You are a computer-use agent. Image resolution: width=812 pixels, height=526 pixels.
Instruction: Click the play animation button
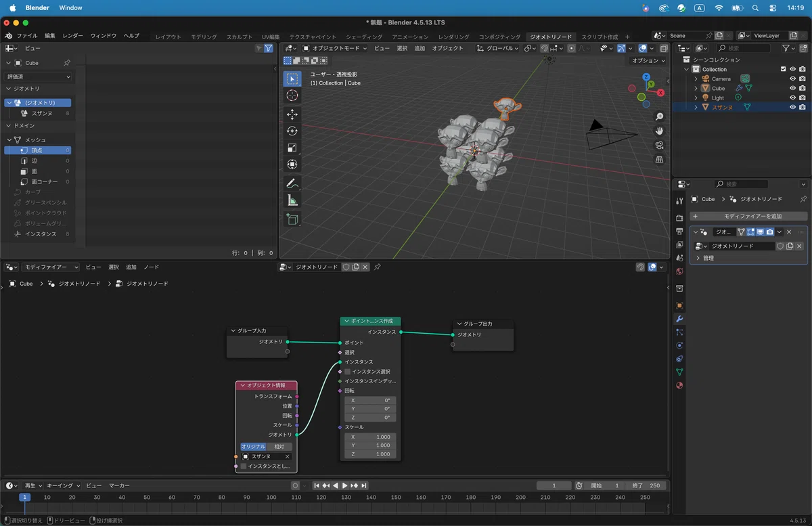click(x=344, y=485)
